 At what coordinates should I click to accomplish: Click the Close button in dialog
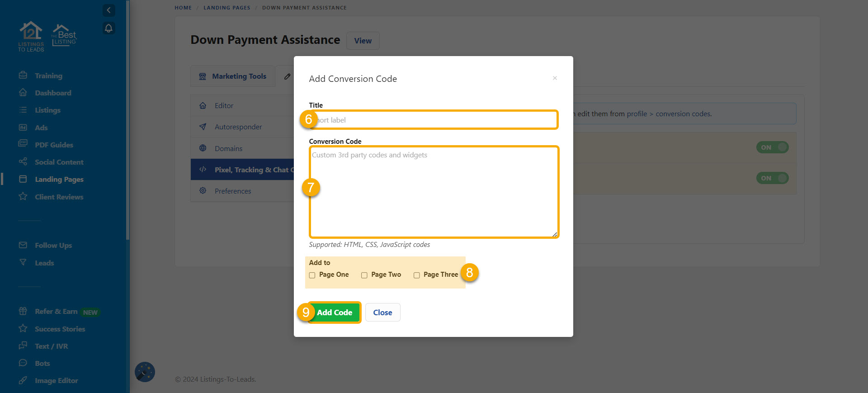tap(382, 313)
